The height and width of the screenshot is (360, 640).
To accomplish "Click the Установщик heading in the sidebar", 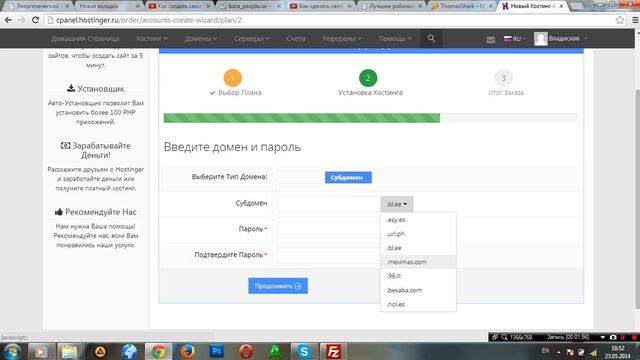I will [96, 89].
